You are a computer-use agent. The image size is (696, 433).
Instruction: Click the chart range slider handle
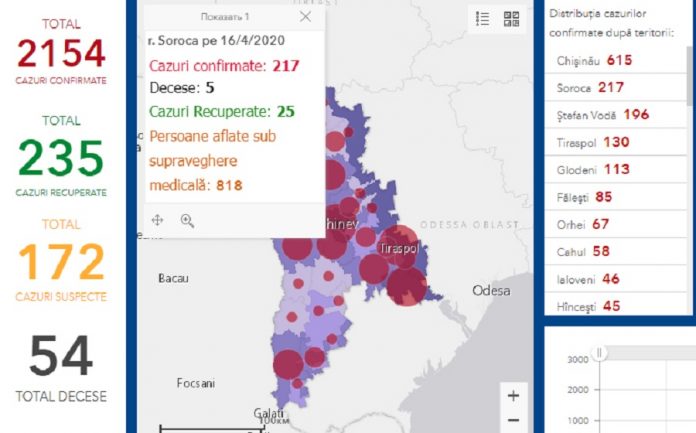click(x=599, y=352)
